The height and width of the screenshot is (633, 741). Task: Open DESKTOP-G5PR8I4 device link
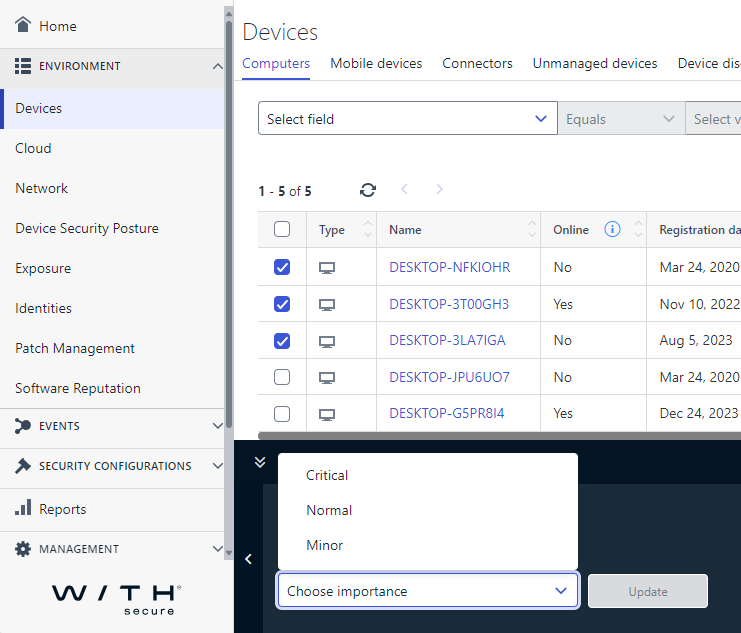447,413
